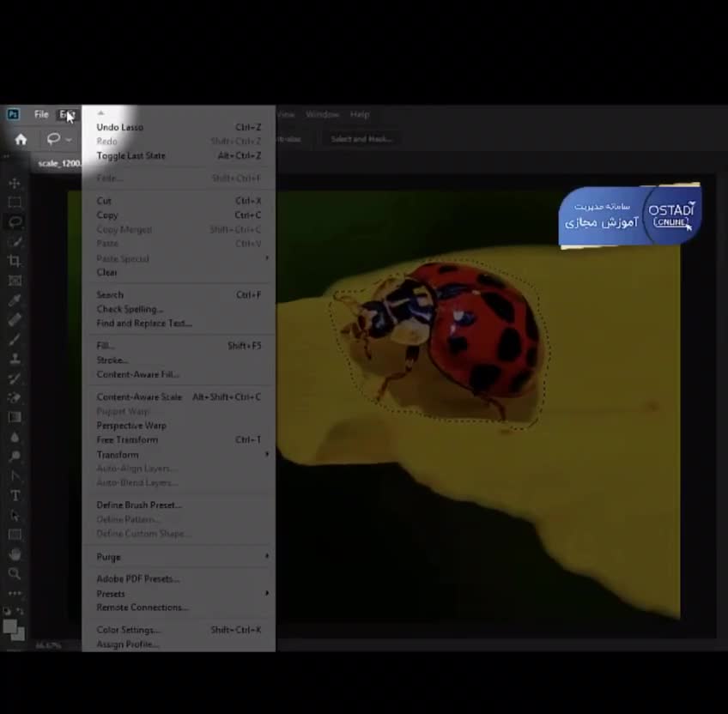Select the Lasso tool in toolbar

tap(15, 221)
